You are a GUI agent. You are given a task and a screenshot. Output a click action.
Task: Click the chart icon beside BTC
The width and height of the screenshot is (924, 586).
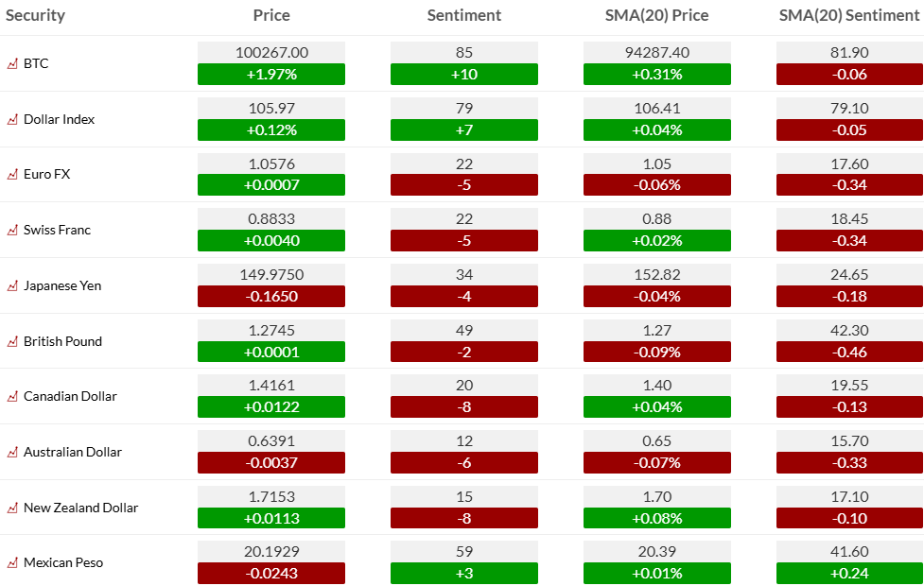pos(12,64)
